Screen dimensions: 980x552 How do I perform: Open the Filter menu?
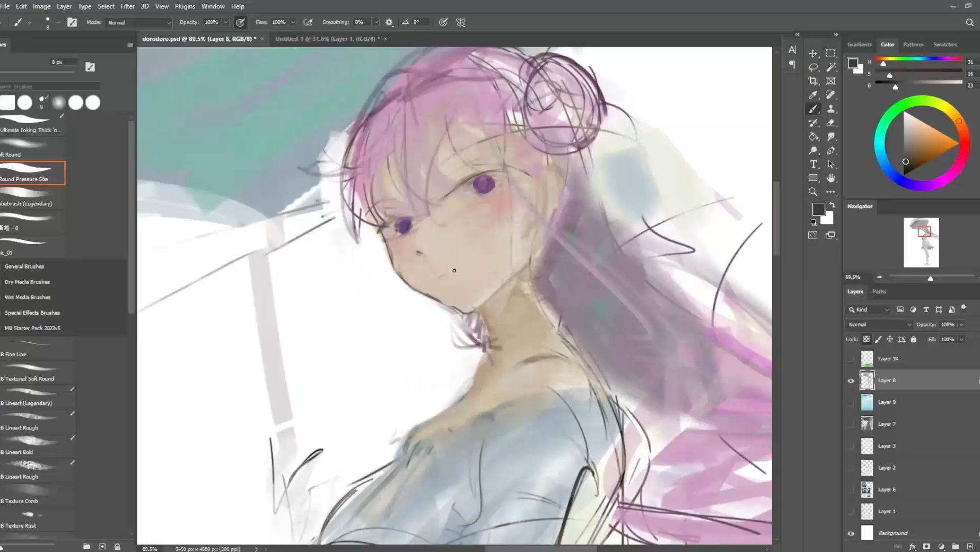click(x=127, y=6)
